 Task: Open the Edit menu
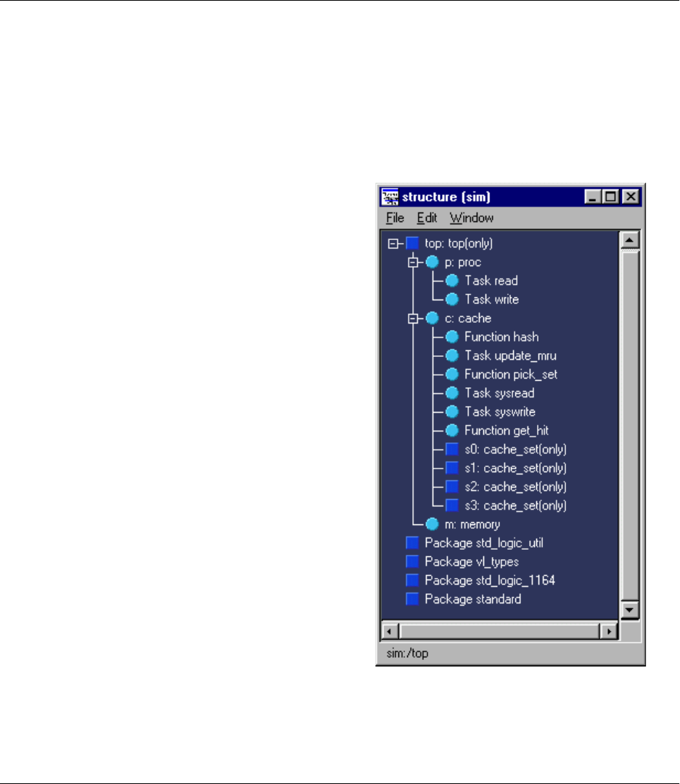[x=427, y=218]
